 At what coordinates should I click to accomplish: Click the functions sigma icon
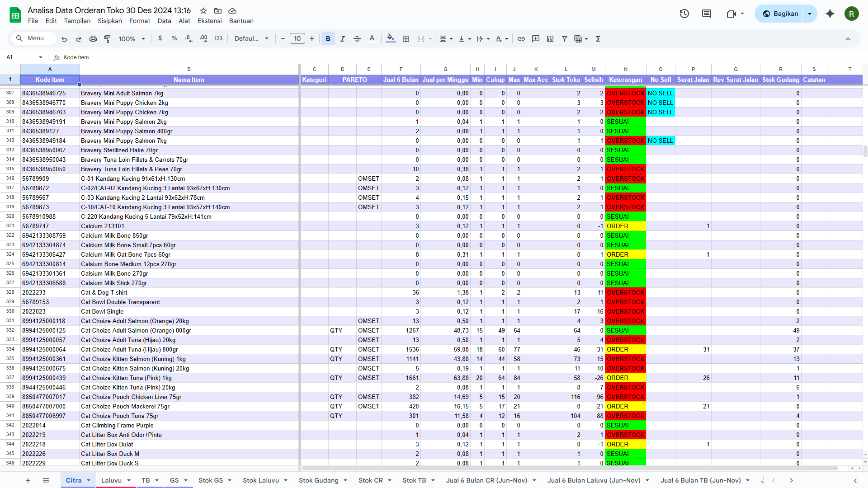[x=598, y=39]
